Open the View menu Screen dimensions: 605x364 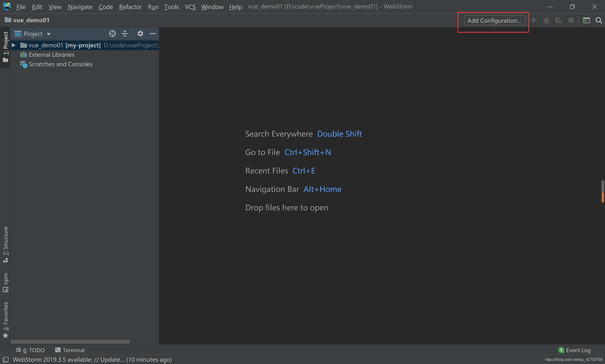coord(55,7)
